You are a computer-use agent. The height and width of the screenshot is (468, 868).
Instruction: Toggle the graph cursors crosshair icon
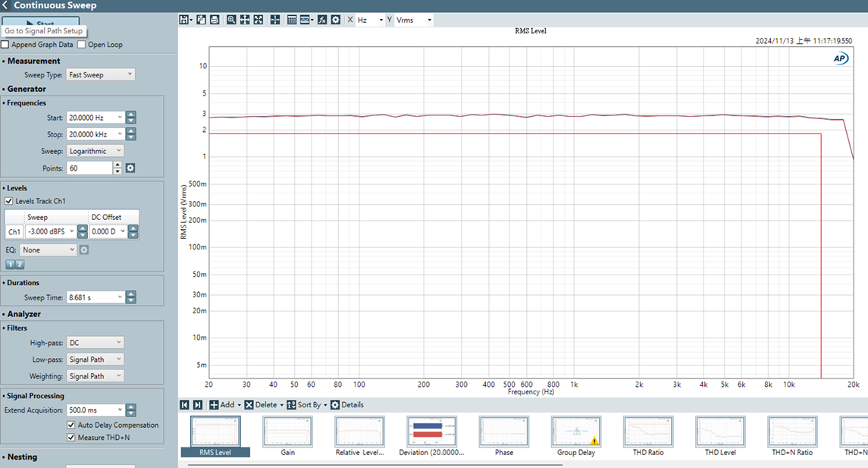coord(275,20)
